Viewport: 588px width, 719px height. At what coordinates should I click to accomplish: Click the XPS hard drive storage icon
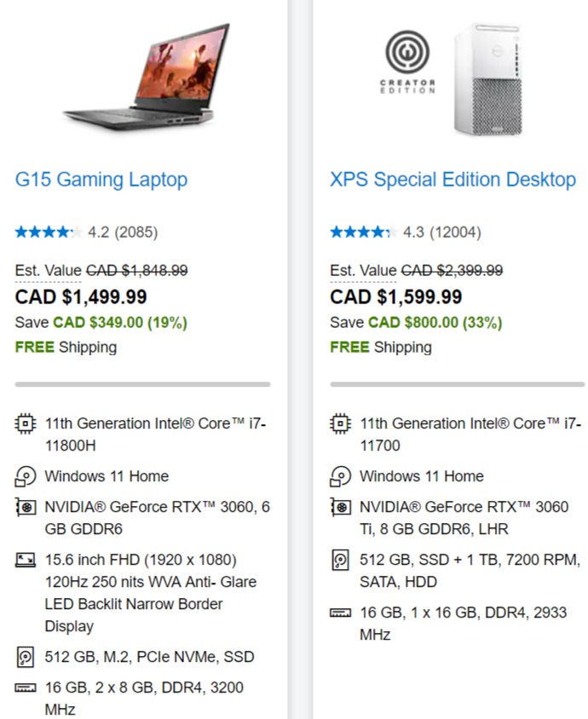[x=340, y=560]
